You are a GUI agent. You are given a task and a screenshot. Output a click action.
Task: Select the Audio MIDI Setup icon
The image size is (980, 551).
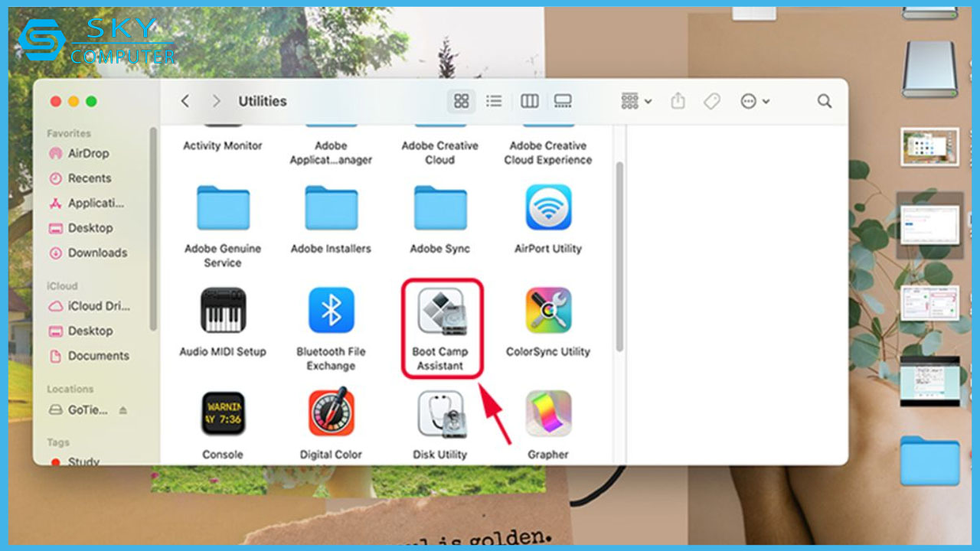[223, 310]
